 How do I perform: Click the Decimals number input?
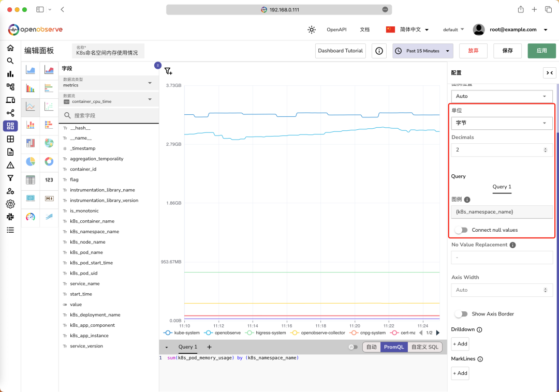coord(502,150)
